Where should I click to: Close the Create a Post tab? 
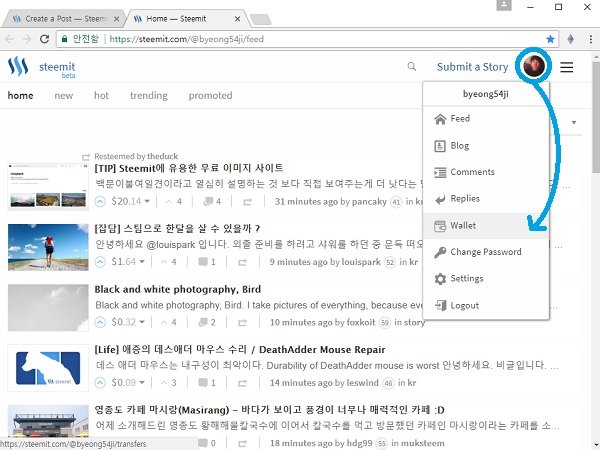pyautogui.click(x=116, y=19)
